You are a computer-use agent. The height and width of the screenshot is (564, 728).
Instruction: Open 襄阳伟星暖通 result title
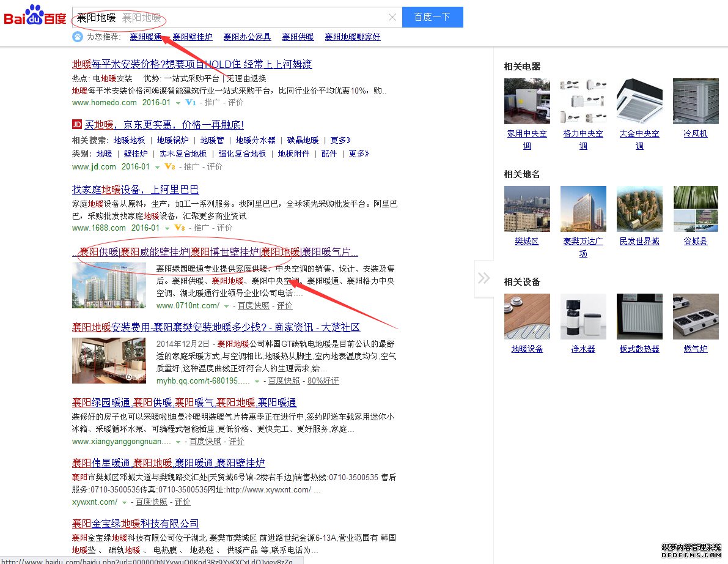point(168,462)
